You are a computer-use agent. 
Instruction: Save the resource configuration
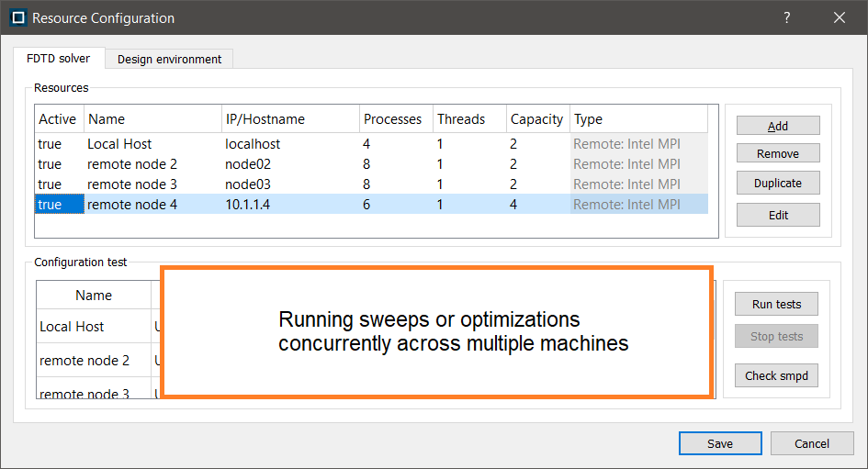tap(719, 443)
